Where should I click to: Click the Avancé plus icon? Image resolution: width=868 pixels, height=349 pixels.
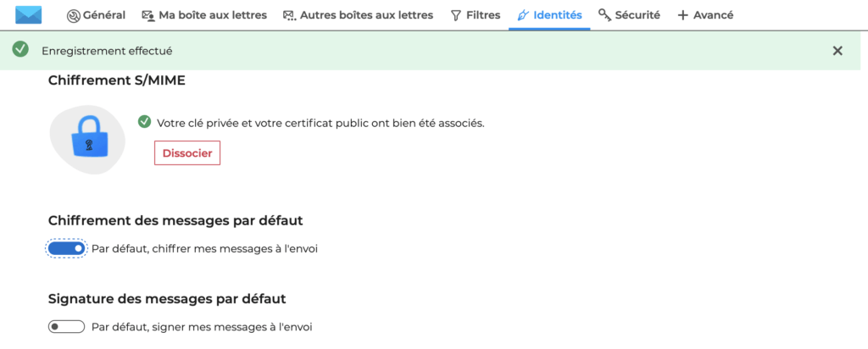coord(682,15)
